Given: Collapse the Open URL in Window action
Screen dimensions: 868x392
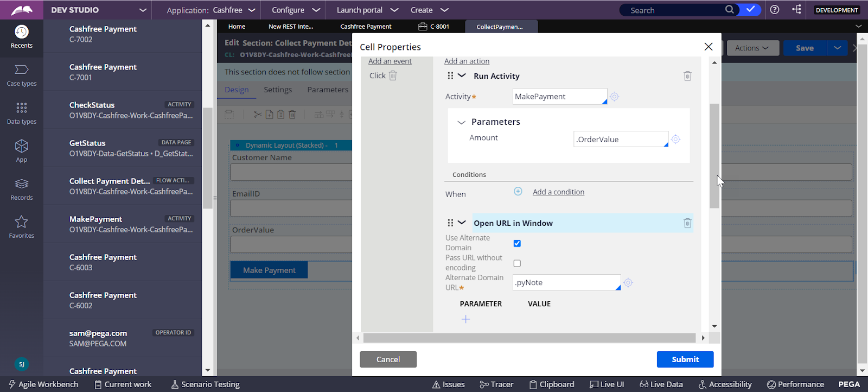Looking at the screenshot, I should click(462, 223).
